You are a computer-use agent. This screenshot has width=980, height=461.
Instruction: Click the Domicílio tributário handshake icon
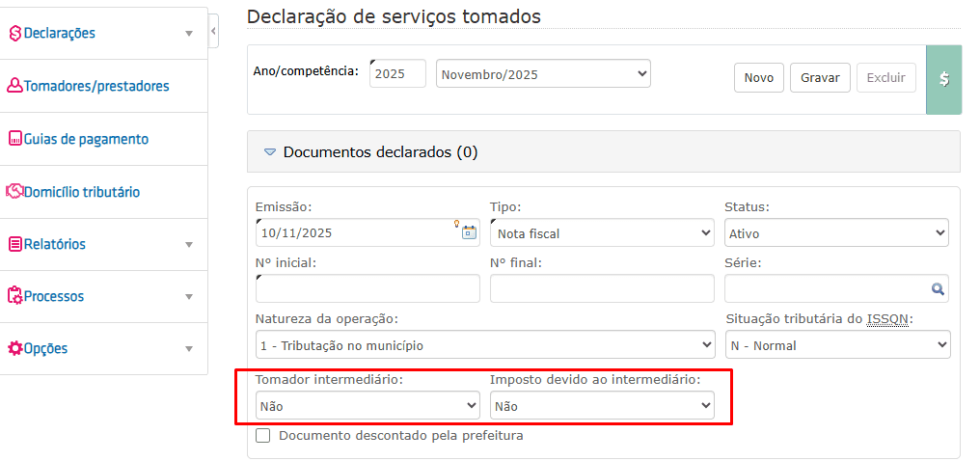pos(15,191)
